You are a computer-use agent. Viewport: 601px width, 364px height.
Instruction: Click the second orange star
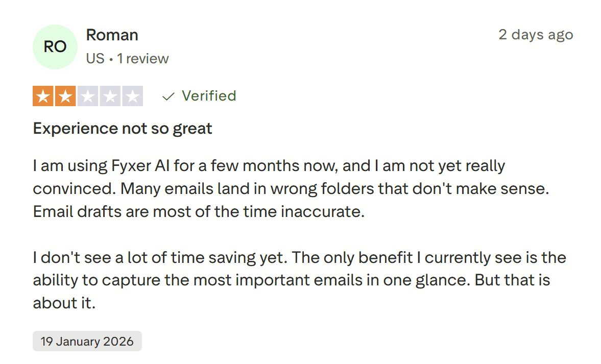[65, 96]
